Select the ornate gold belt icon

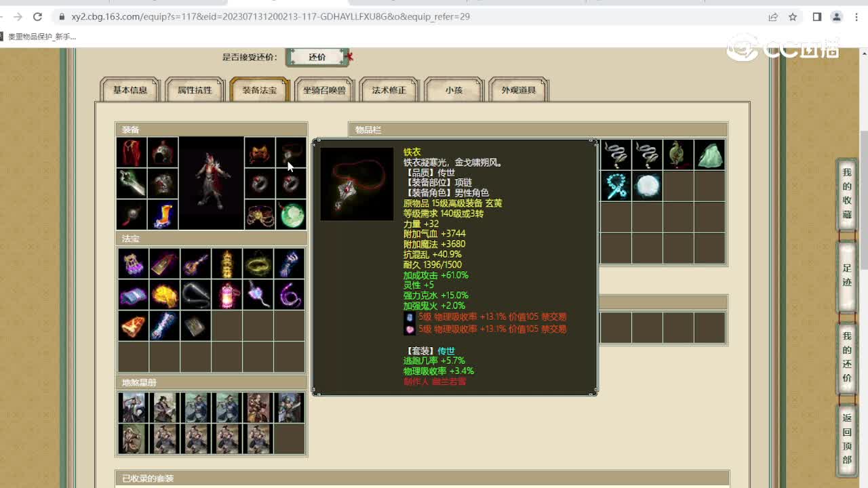260,215
